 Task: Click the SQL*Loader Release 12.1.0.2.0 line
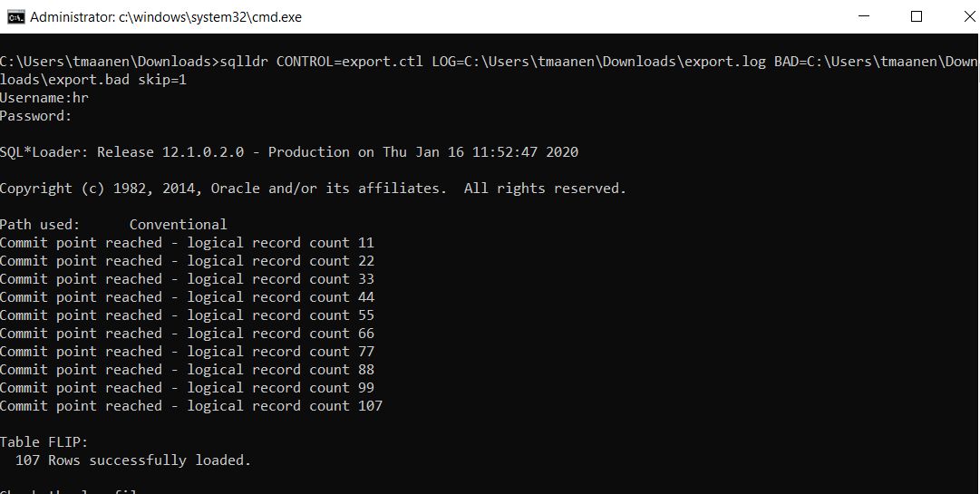pyautogui.click(x=289, y=152)
